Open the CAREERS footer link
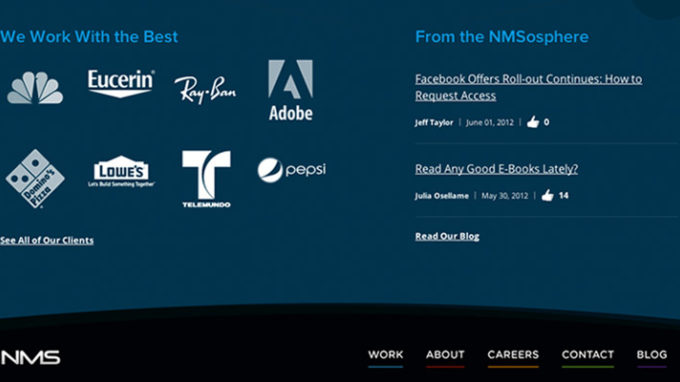Screen dimensions: 680x382 pyautogui.click(x=513, y=355)
